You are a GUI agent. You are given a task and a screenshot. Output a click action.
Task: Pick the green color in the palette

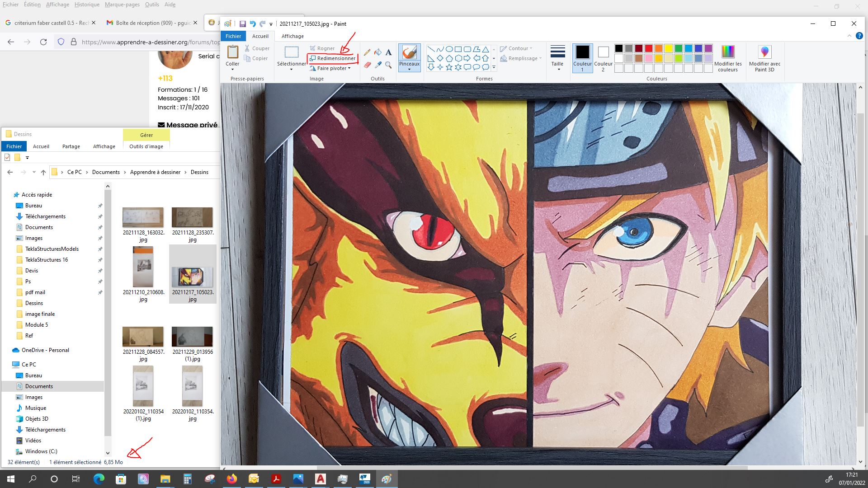(679, 48)
